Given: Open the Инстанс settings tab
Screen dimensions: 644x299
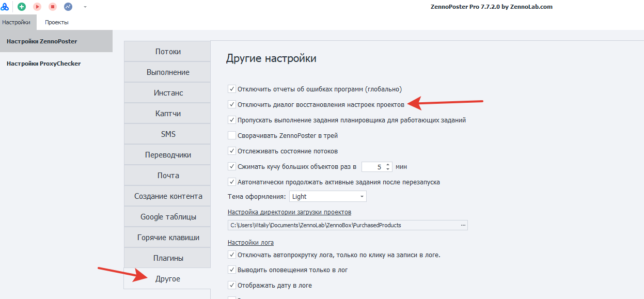Looking at the screenshot, I should coord(167,93).
